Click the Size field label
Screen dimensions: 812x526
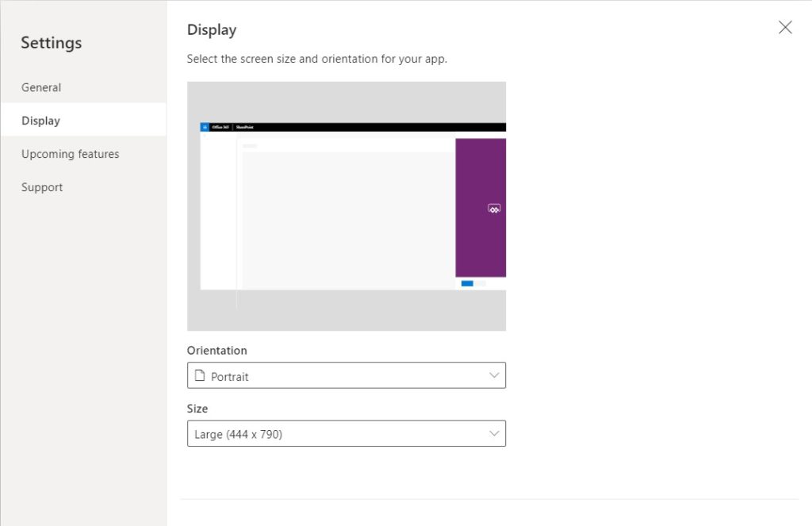[x=197, y=409]
